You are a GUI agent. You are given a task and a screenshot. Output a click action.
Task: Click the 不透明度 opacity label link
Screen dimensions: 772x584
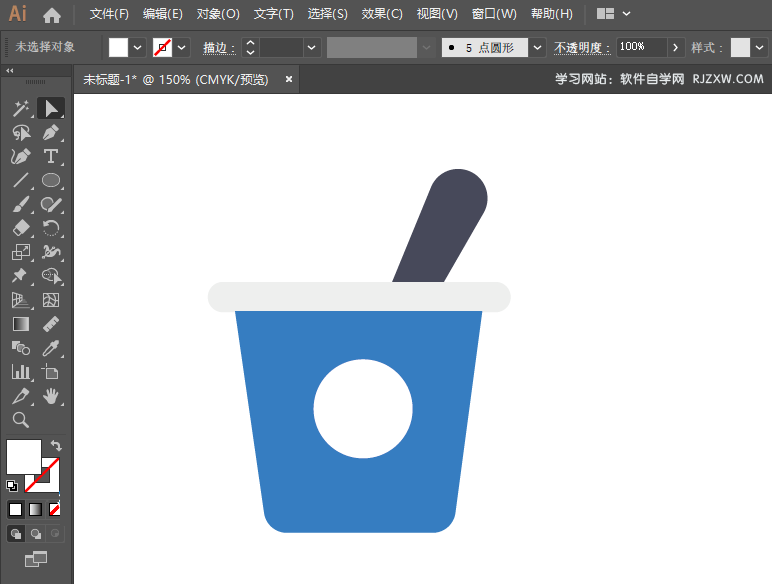click(582, 47)
